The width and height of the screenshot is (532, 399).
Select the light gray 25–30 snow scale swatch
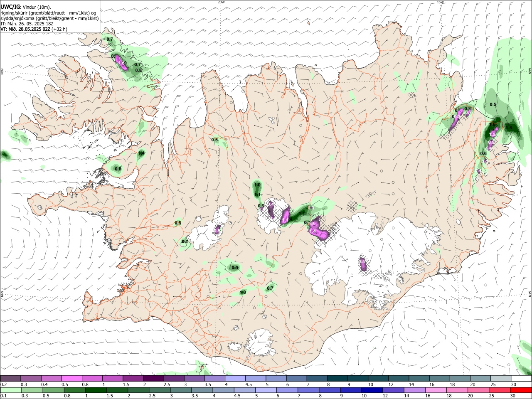point(500,379)
